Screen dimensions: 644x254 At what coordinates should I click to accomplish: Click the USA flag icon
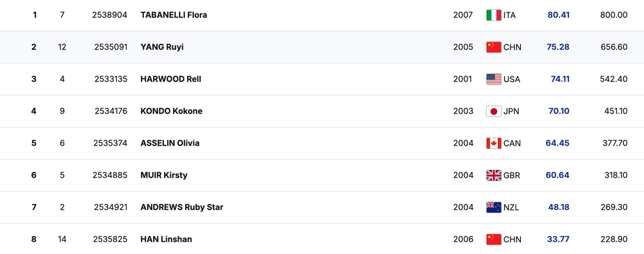[x=494, y=79]
